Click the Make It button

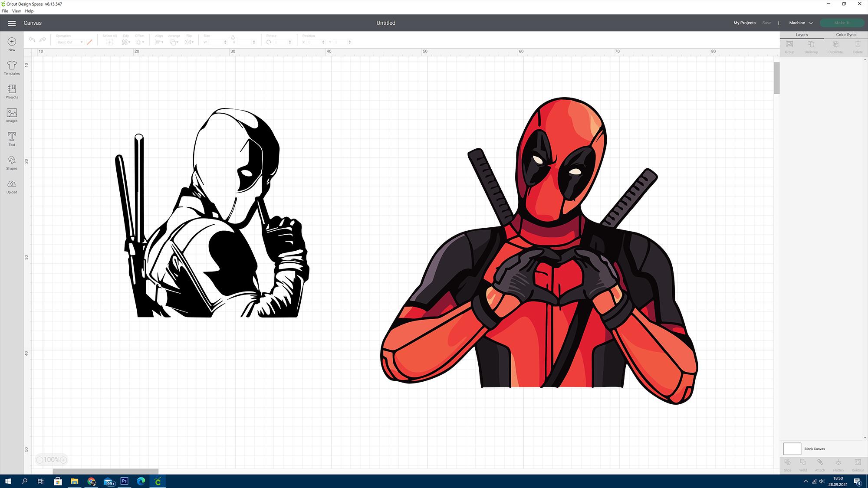(842, 22)
